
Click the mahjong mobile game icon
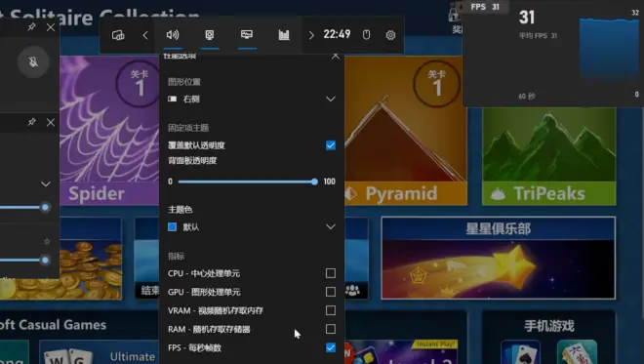coord(577,352)
